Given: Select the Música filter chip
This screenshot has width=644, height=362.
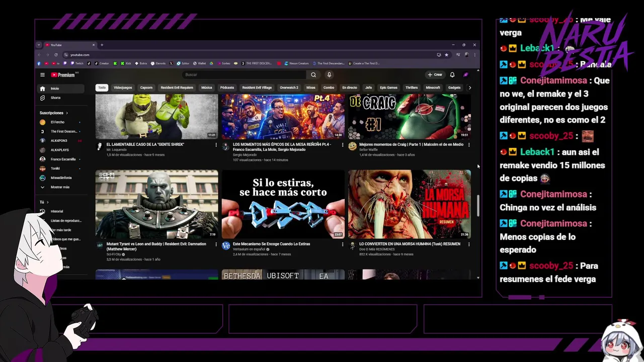Looking at the screenshot, I should 207,87.
